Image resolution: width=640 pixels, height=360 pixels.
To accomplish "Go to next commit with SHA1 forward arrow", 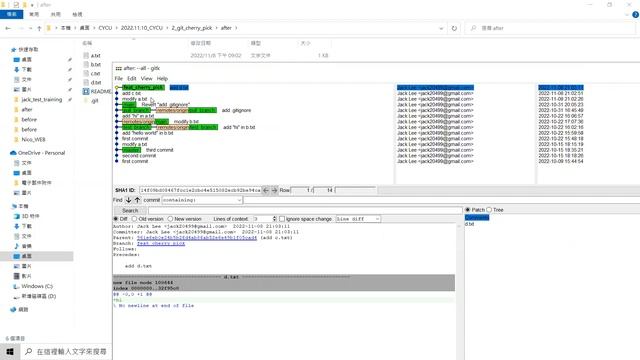I will (x=274, y=190).
